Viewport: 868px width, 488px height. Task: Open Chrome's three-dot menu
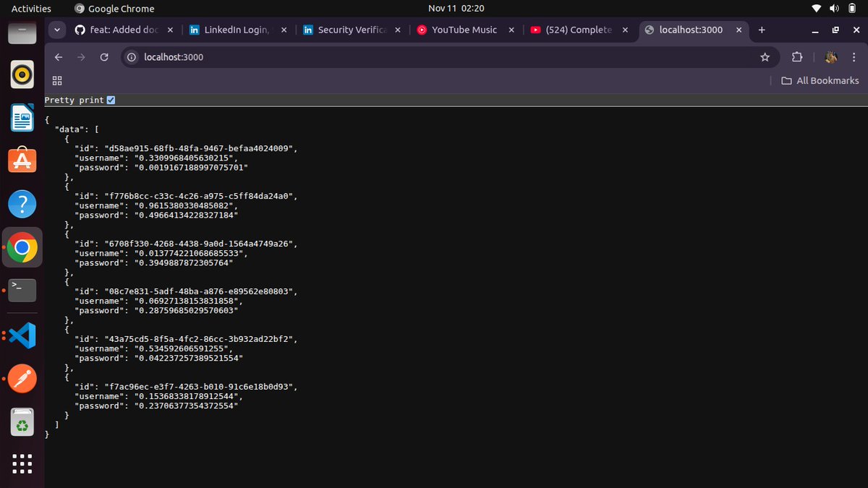(855, 57)
